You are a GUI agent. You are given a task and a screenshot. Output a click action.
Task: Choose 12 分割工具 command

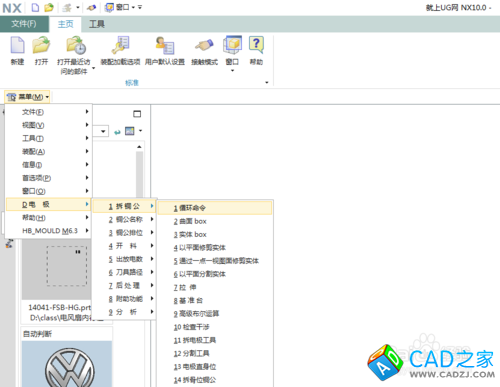[215, 353]
